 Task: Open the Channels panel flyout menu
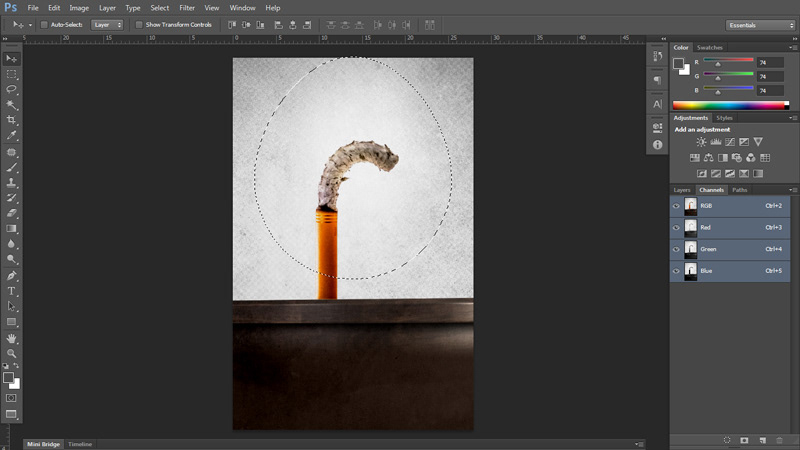point(793,189)
